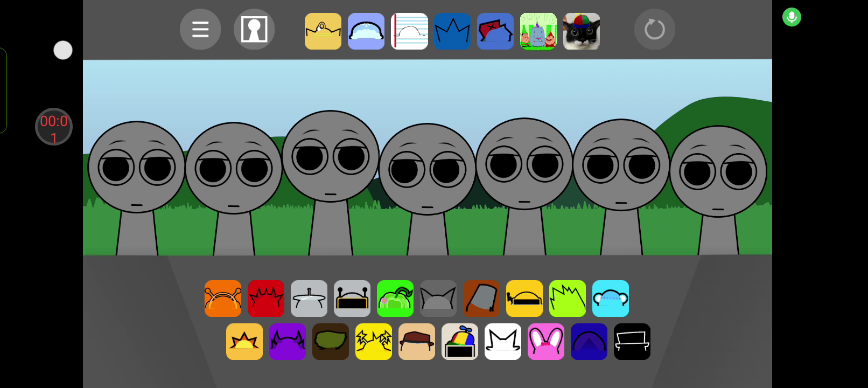The image size is (868, 388).
Task: Choose the lined notebook paper thumbnail
Action: (409, 31)
